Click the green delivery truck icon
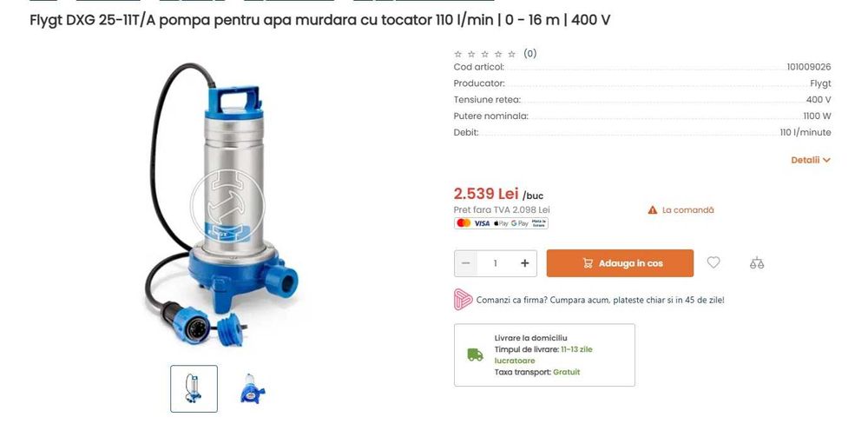 475,355
